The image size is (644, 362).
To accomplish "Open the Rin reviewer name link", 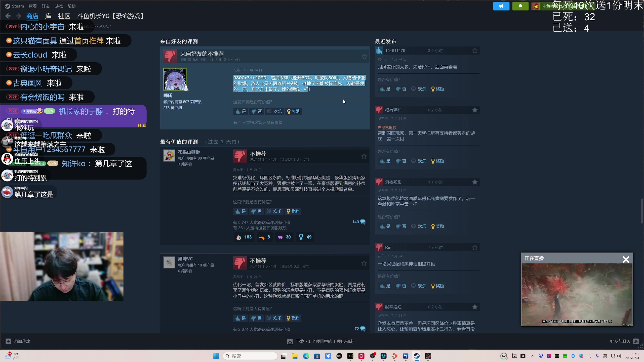I will (388, 247).
